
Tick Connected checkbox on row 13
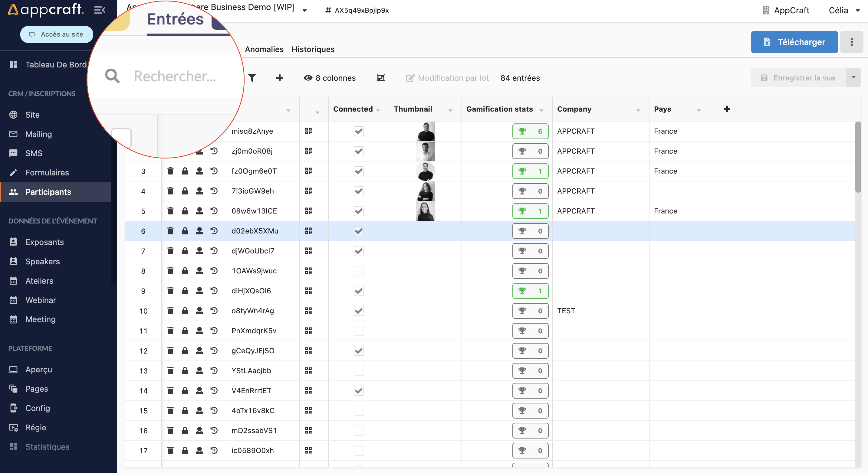tap(359, 371)
